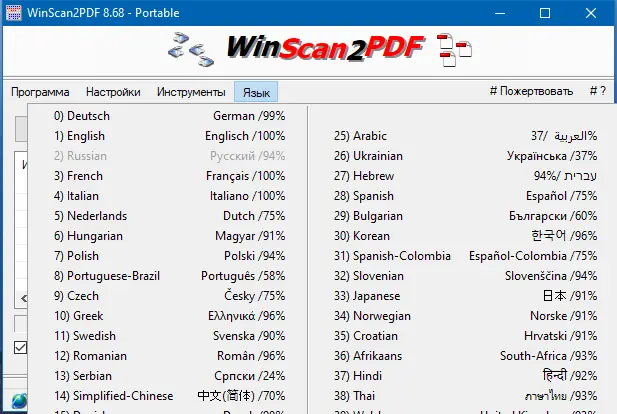This screenshot has width=617, height=414.
Task: Open the # ? help menu
Action: (597, 91)
